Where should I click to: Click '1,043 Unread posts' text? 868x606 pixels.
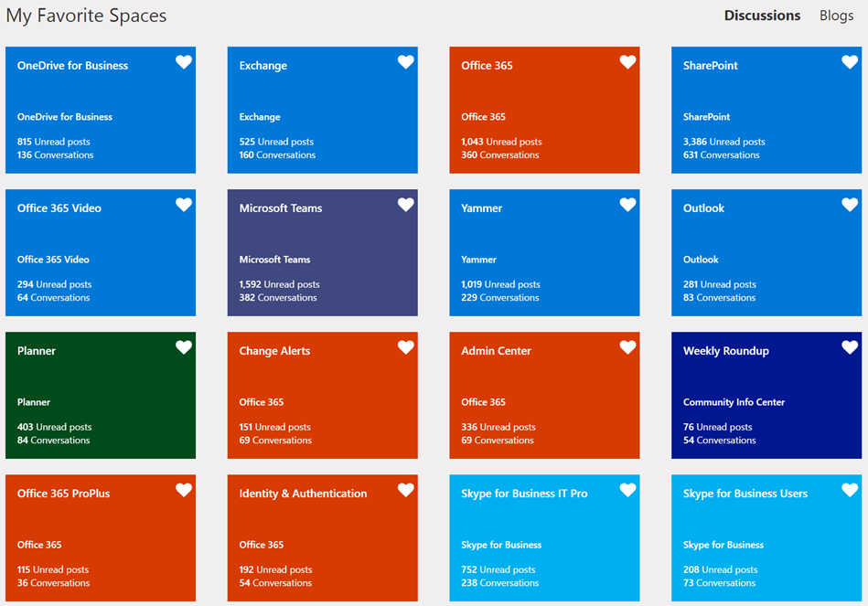pos(501,142)
